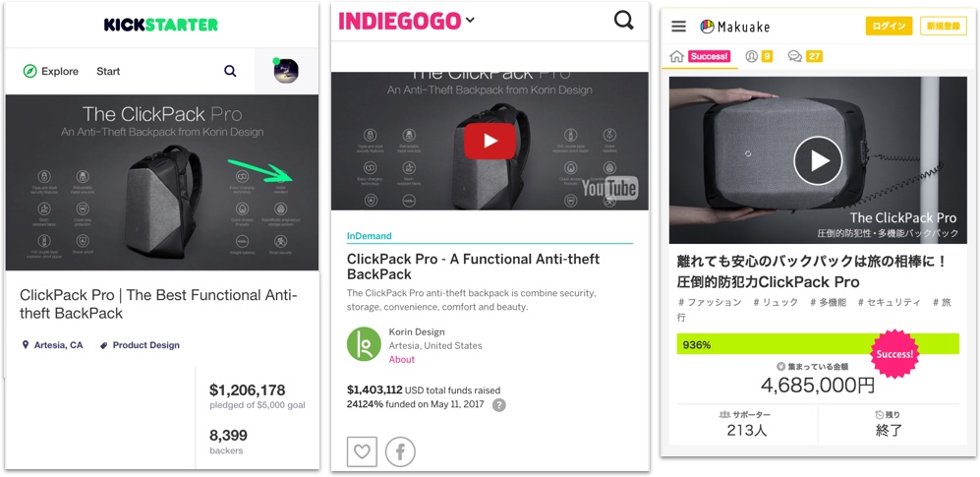Open the Makuake comments tab showing 27
The height and width of the screenshot is (477, 980).
coord(805,56)
